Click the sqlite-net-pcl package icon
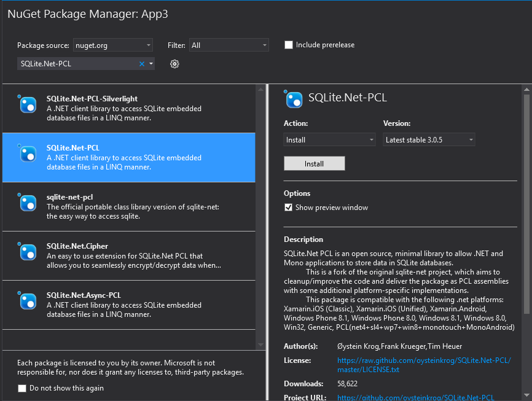This screenshot has width=532, height=401. 28,204
